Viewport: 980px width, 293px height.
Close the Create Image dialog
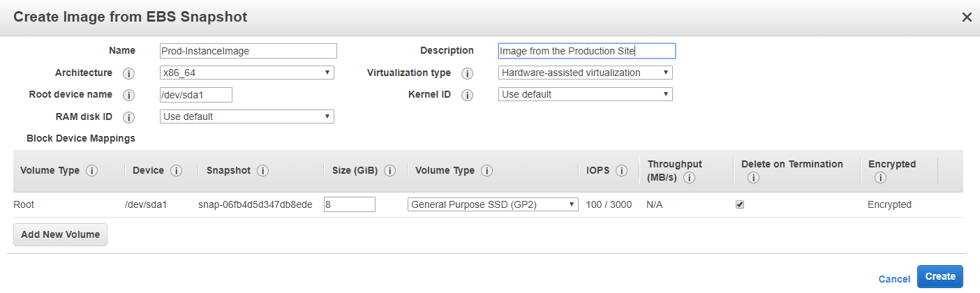pyautogui.click(x=967, y=17)
